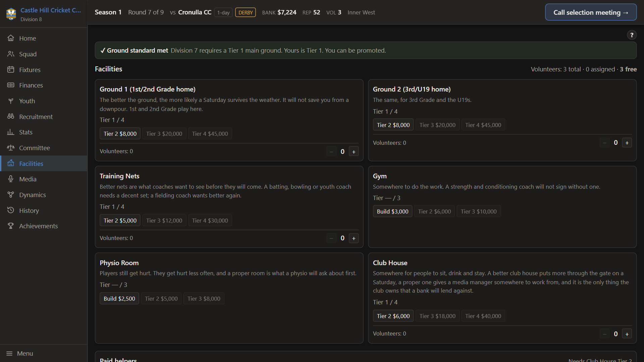Click the Squad people icon in sidebar
644x362 pixels.
[11, 54]
